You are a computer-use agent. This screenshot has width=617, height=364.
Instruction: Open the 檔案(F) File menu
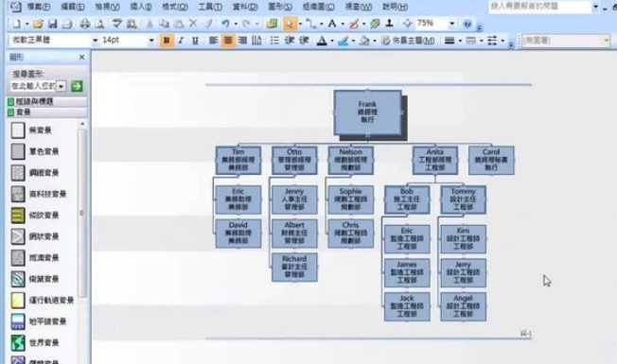pyautogui.click(x=39, y=7)
